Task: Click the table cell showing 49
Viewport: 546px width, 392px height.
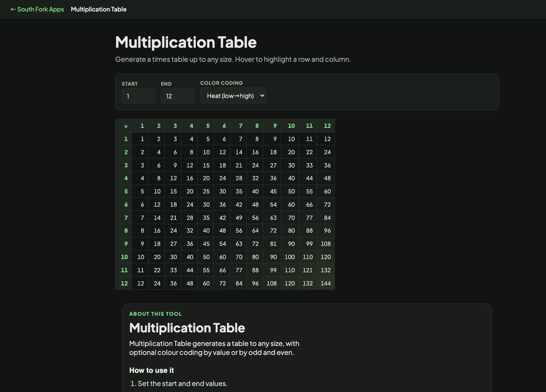Action: (238, 218)
